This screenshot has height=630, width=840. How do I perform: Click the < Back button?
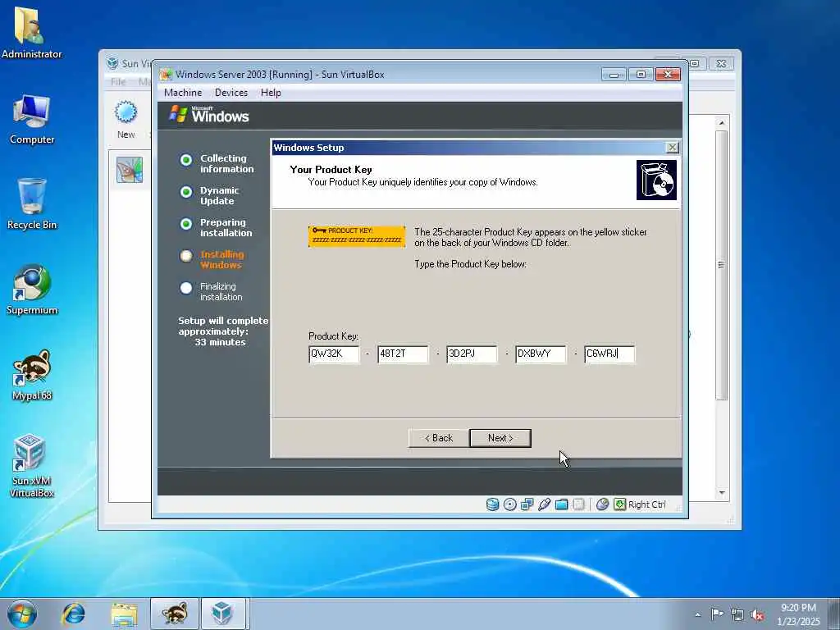tap(439, 438)
